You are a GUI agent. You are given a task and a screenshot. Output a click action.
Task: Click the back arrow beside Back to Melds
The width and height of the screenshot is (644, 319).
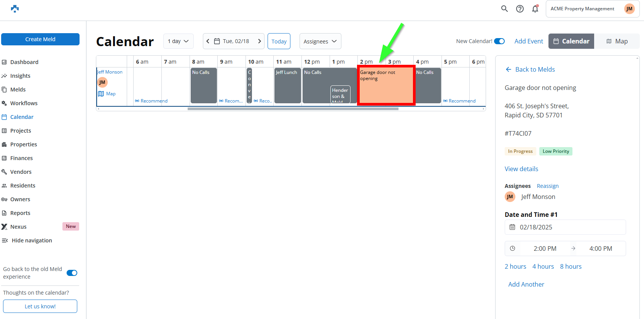(x=509, y=69)
